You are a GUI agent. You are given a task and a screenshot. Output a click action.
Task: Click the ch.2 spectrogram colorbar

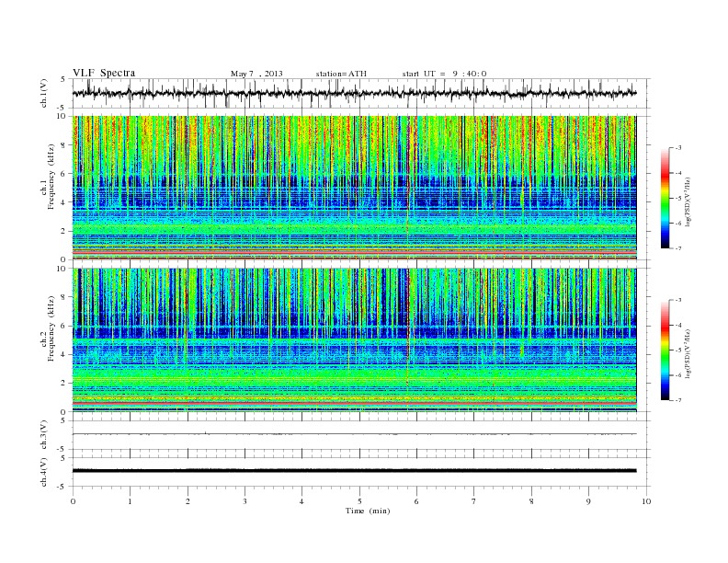[x=665, y=350]
